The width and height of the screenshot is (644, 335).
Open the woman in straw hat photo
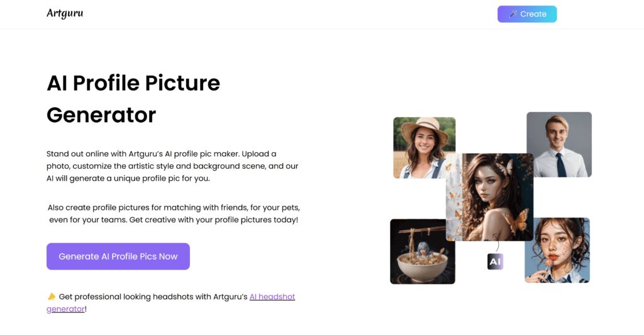point(424,148)
